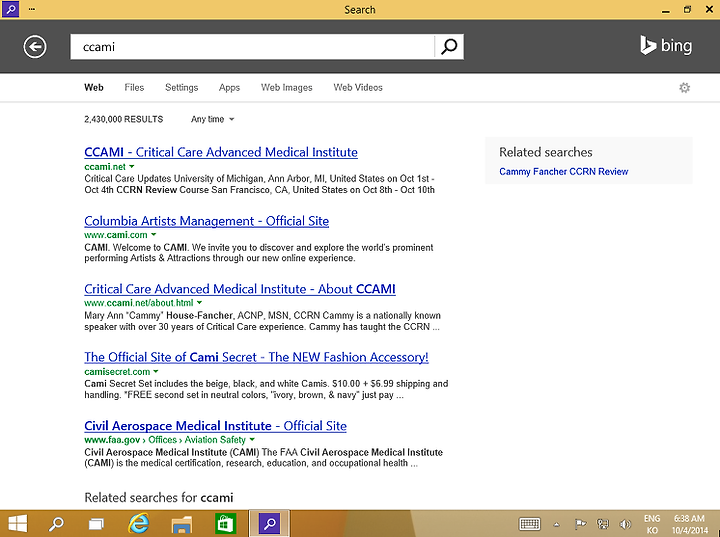Open search settings gear icon
Screen dimensions: 720x537
tap(684, 87)
